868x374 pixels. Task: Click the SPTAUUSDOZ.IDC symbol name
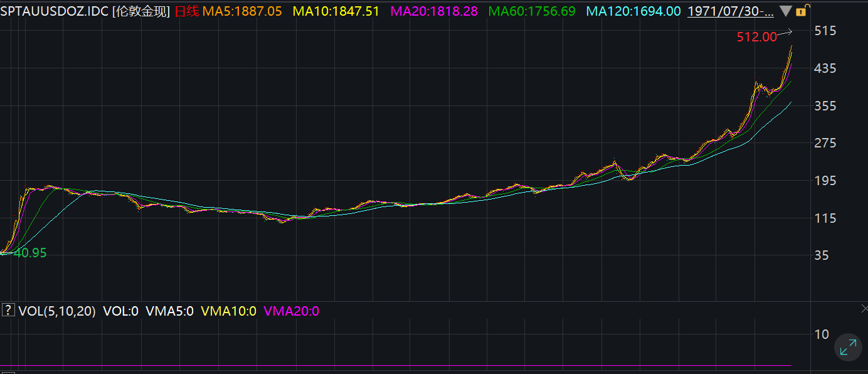[x=54, y=11]
